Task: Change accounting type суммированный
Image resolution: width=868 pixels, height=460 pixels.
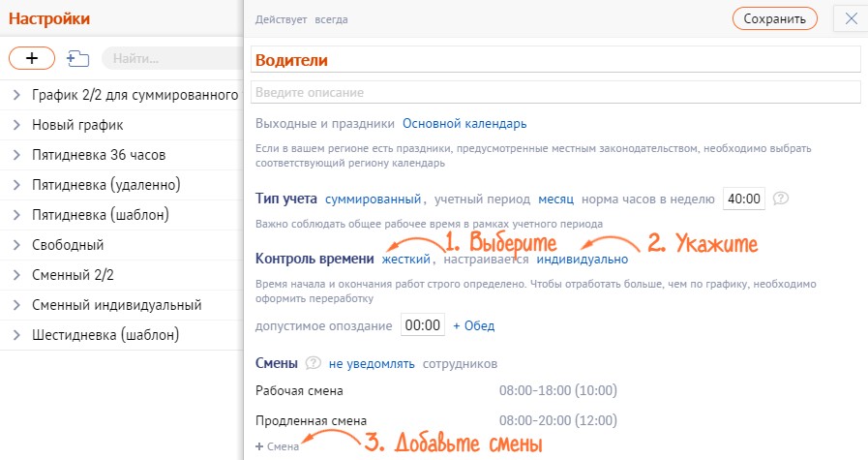Action: (373, 199)
